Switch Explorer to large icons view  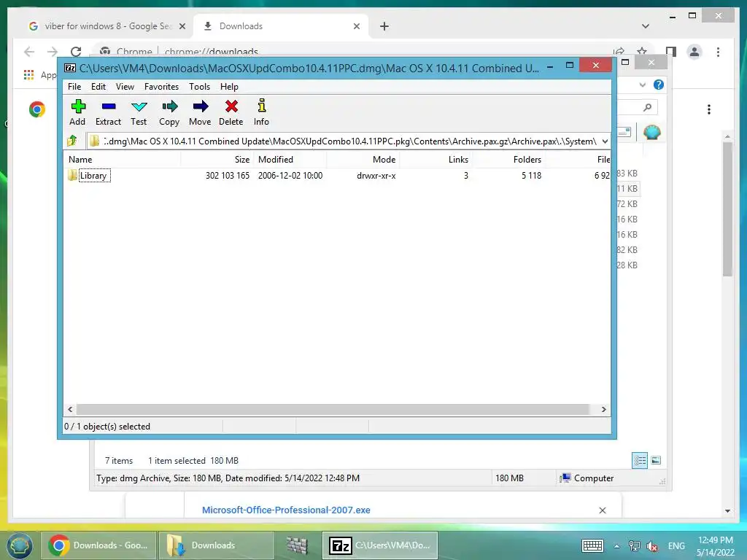656,460
